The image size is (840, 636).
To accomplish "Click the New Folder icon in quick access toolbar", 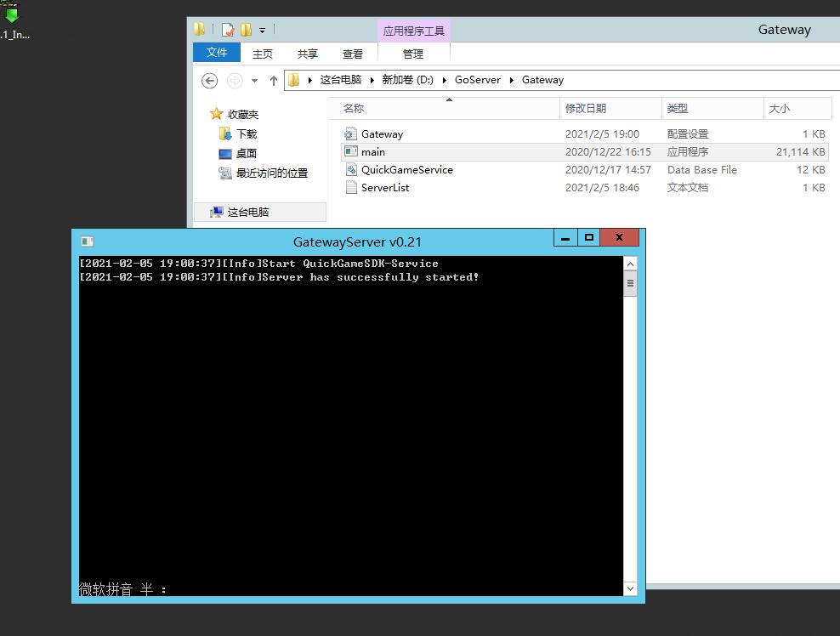I will pos(246,30).
